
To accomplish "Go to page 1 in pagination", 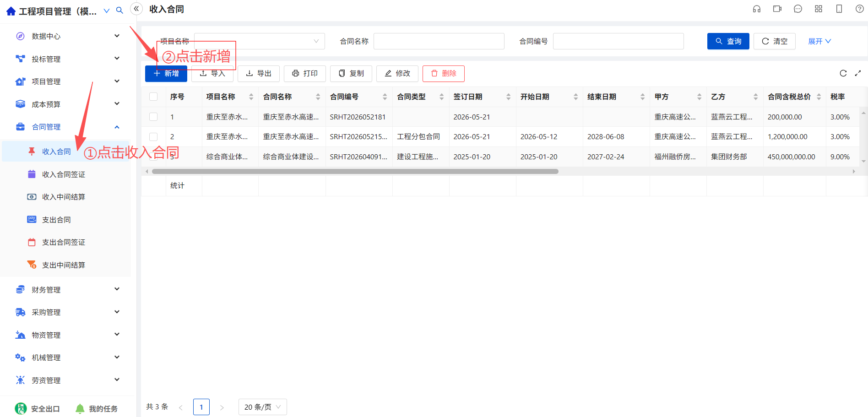I will 201,407.
